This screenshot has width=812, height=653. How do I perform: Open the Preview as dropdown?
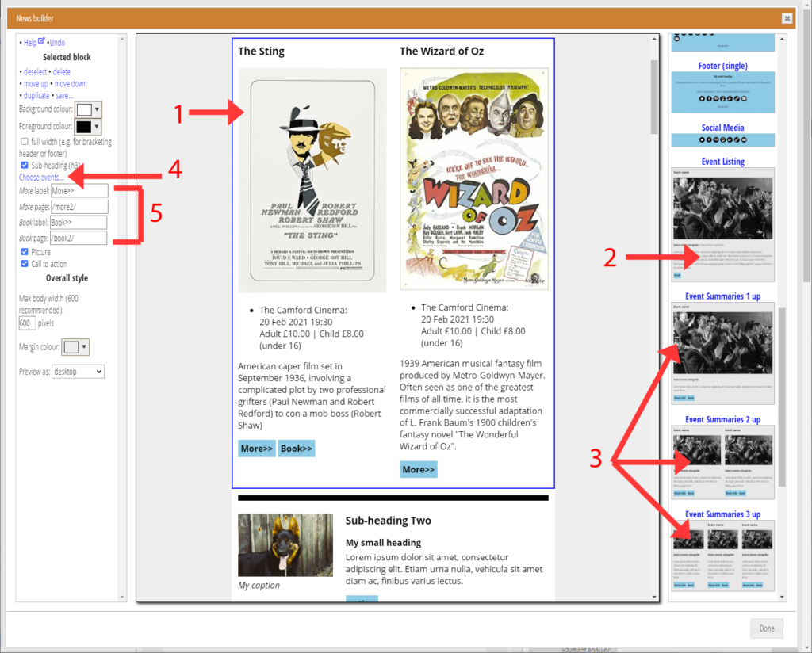tap(78, 372)
